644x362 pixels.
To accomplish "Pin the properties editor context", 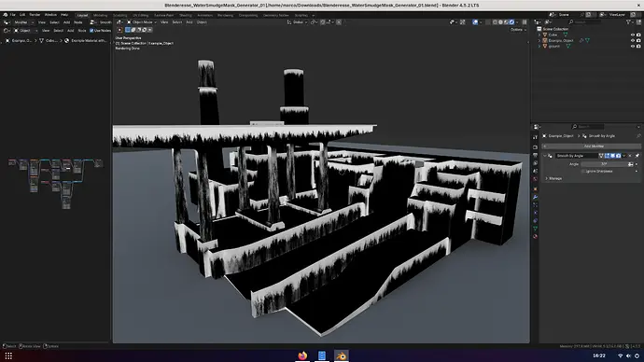I will (638, 136).
